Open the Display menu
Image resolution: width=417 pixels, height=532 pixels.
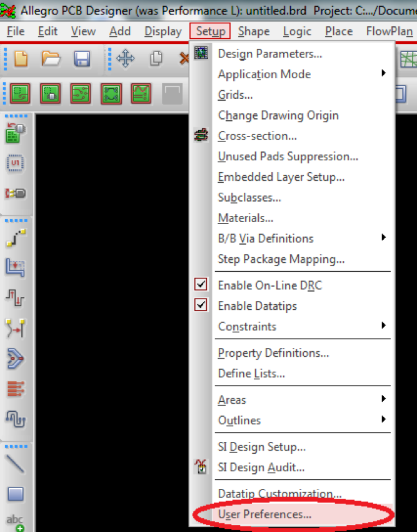click(x=163, y=31)
